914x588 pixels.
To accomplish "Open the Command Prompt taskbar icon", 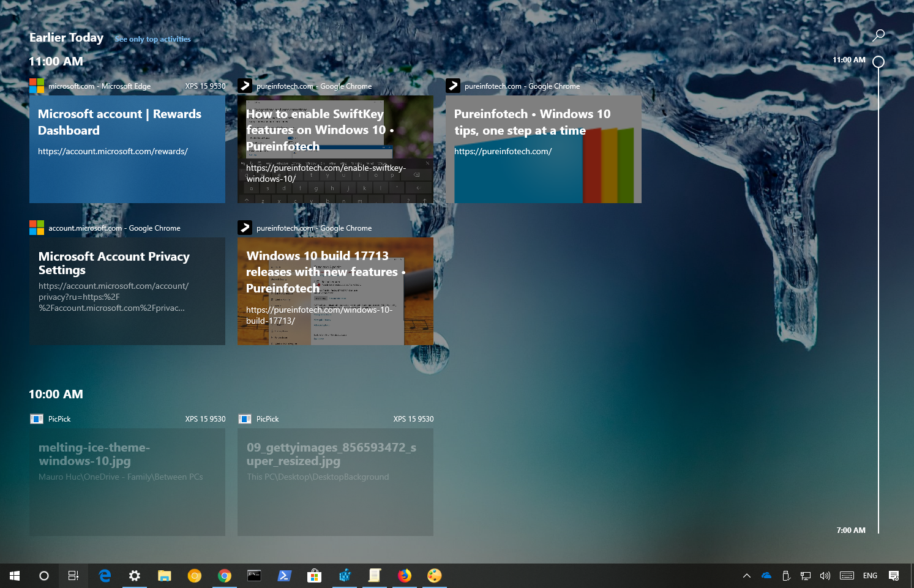I will pyautogui.click(x=254, y=576).
